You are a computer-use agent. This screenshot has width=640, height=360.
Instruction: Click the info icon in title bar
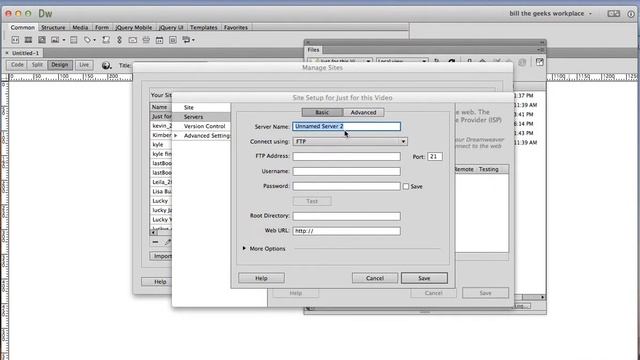click(631, 13)
